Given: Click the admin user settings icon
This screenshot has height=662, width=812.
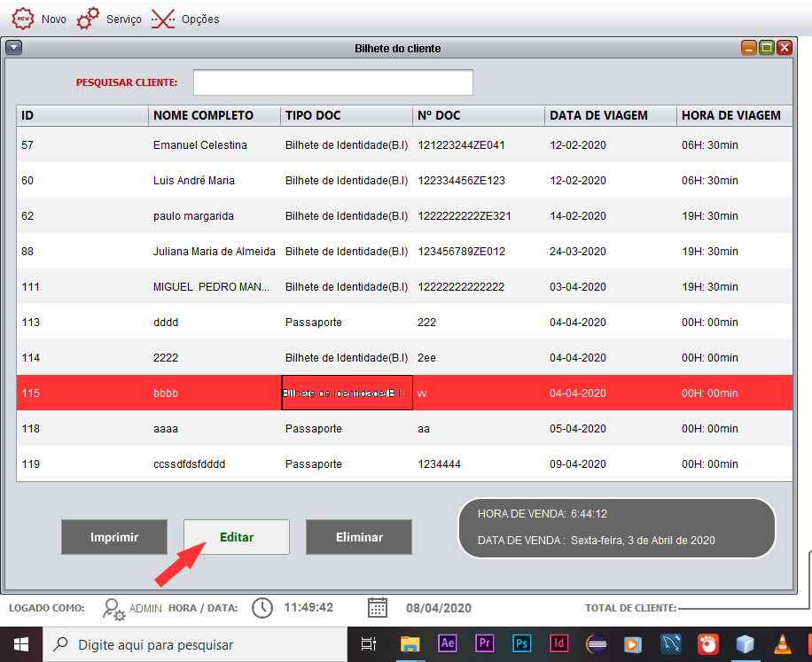Looking at the screenshot, I should coord(113,609).
